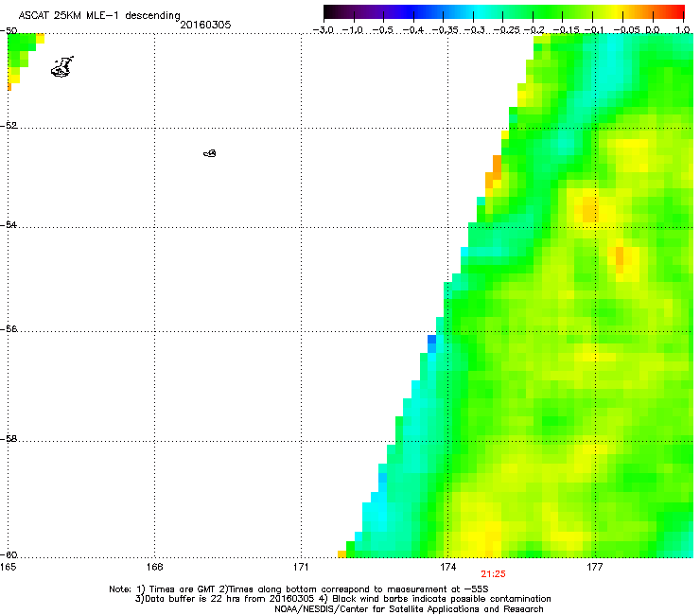The image size is (700, 615).
Task: Click the latitude label '-58'
Action: (9, 439)
